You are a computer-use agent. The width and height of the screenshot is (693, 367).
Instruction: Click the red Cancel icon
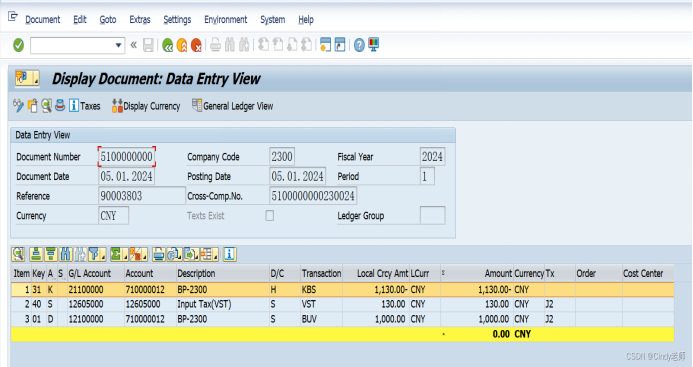click(x=196, y=45)
